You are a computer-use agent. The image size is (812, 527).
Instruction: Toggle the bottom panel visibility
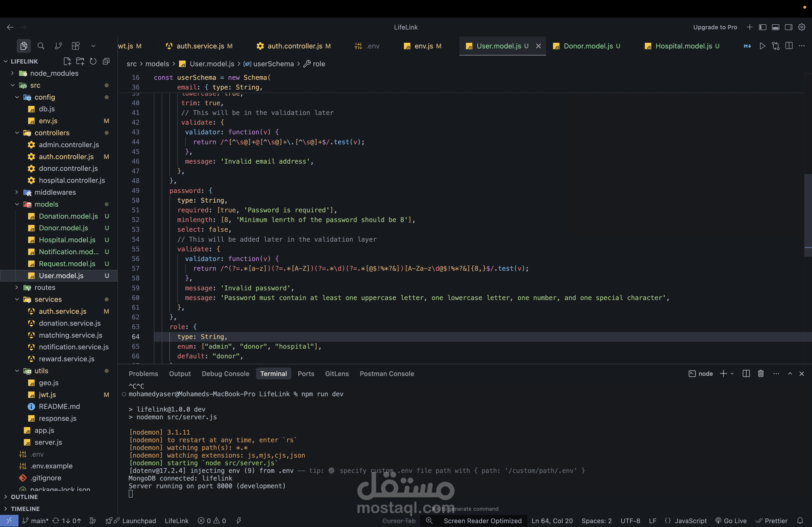(775, 27)
